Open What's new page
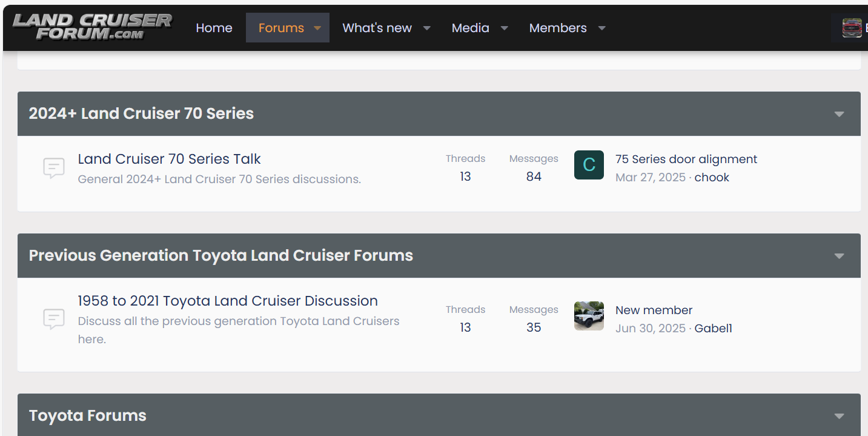The image size is (868, 436). pyautogui.click(x=377, y=28)
